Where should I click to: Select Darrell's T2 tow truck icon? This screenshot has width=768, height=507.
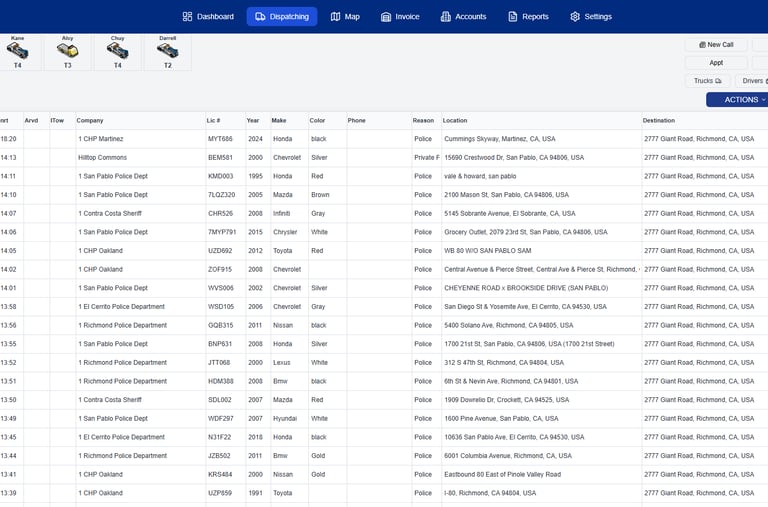(x=168, y=52)
